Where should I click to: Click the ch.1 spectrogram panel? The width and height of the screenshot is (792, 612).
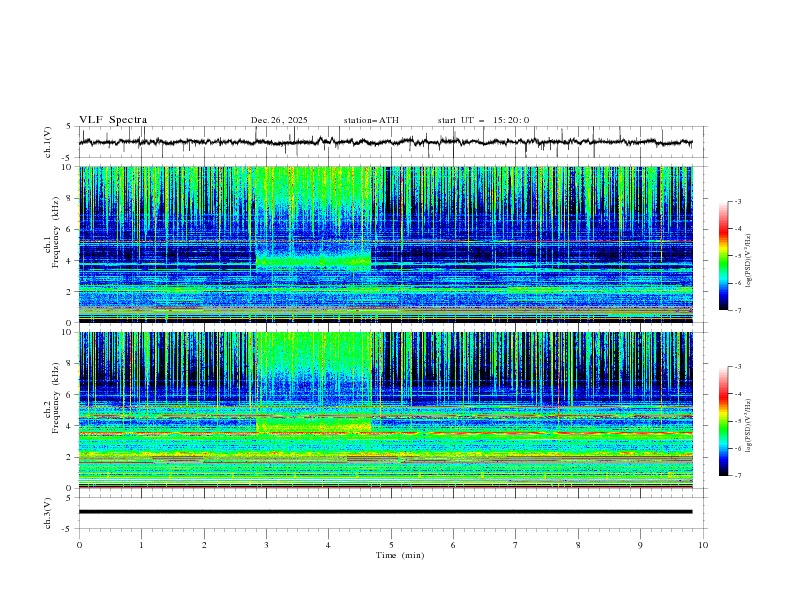click(385, 244)
